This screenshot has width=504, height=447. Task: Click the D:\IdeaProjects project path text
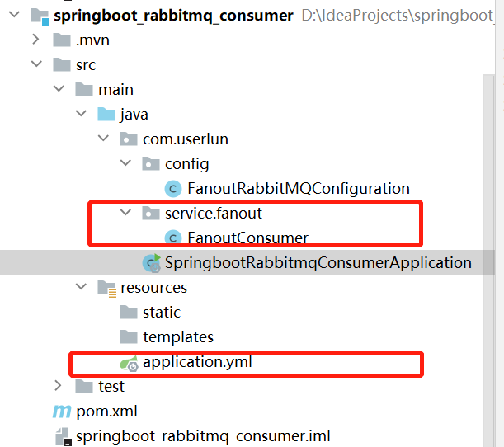pyautogui.click(x=398, y=16)
